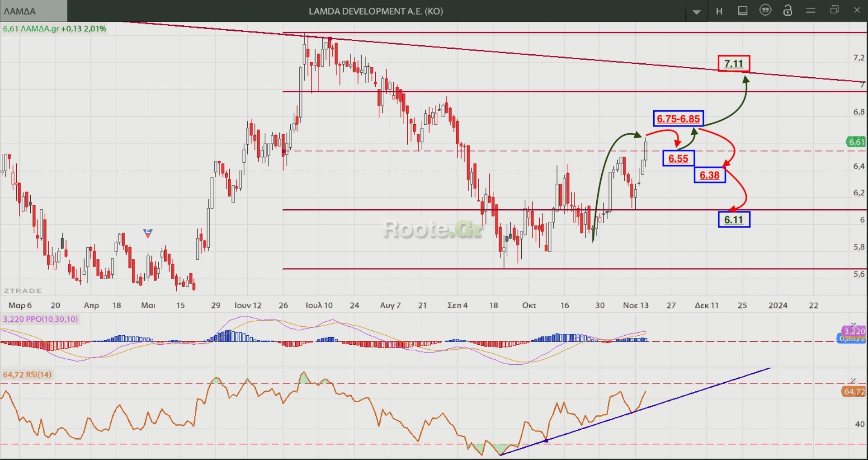Viewport: 868px width, 460px height.
Task: Restore the chart window size
Action: pos(835,10)
